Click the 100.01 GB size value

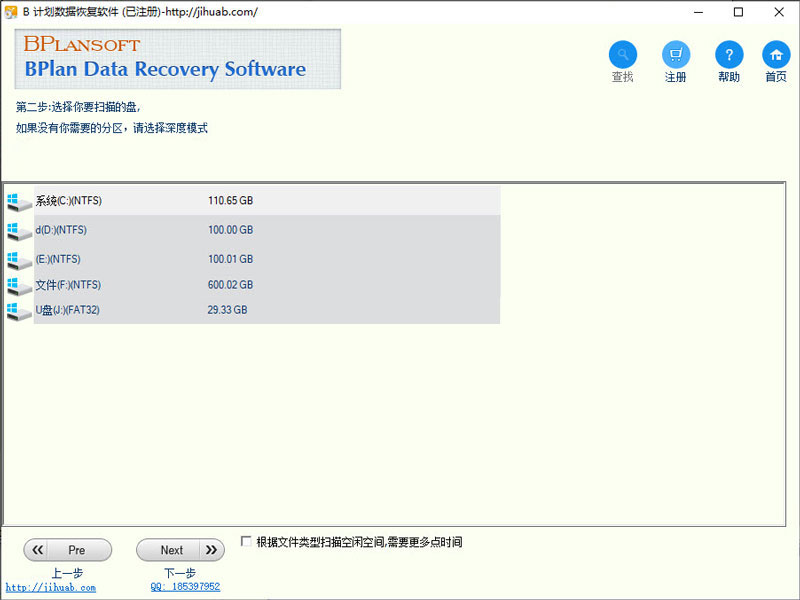tap(230, 259)
